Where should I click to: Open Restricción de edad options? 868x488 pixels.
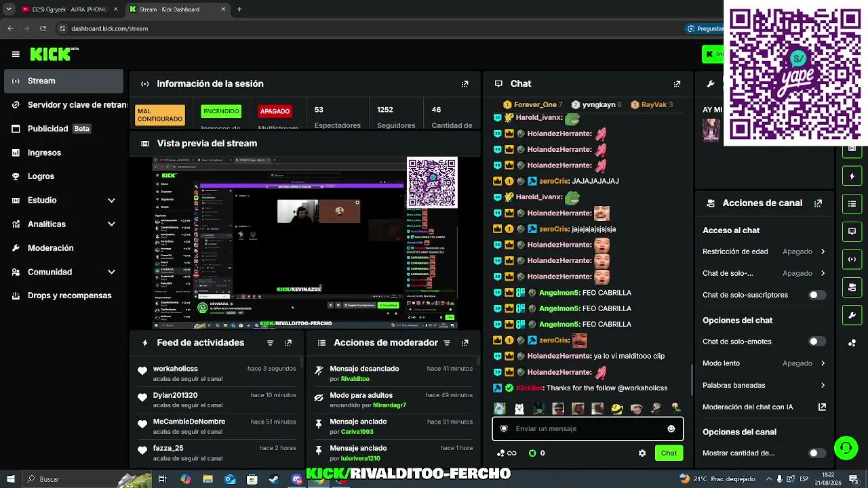(x=764, y=251)
